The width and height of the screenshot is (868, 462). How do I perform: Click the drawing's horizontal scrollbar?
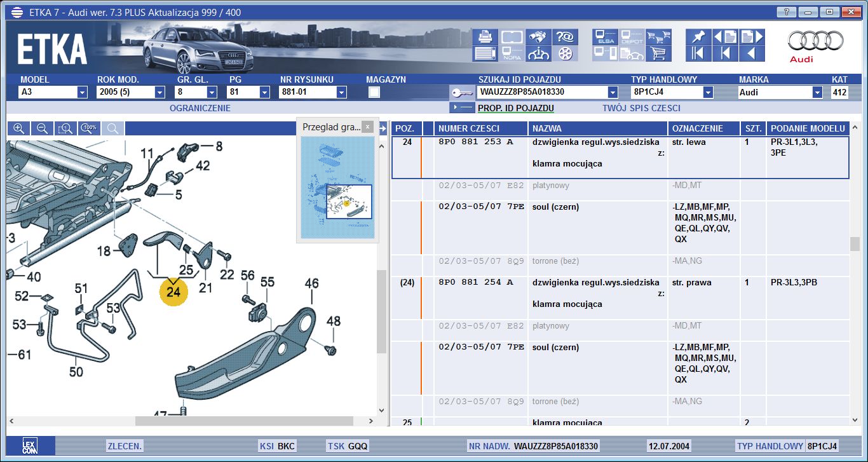245,421
